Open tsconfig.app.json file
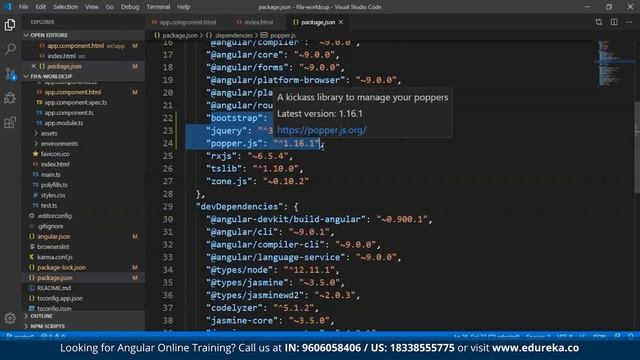640x360 pixels. coord(60,298)
